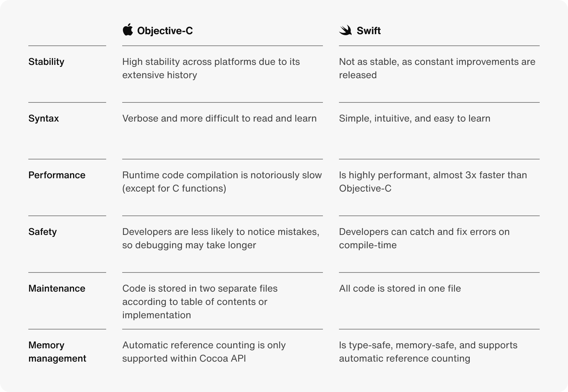Click the Performance row label
The height and width of the screenshot is (392, 568).
coord(57,175)
